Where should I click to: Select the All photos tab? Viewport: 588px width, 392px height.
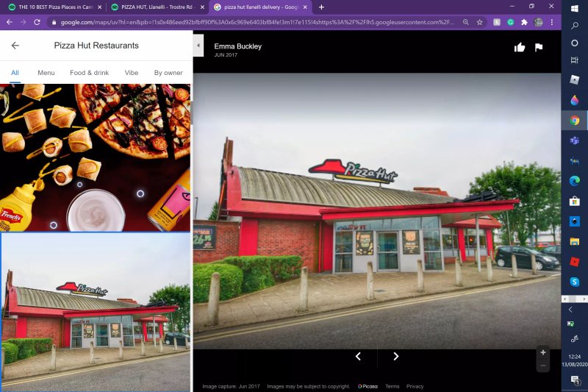click(15, 73)
